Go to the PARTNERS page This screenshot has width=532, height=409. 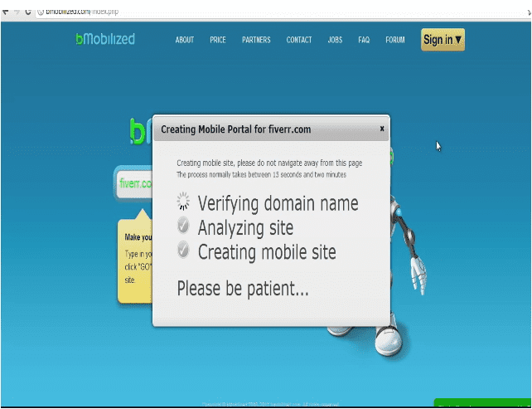pos(256,40)
